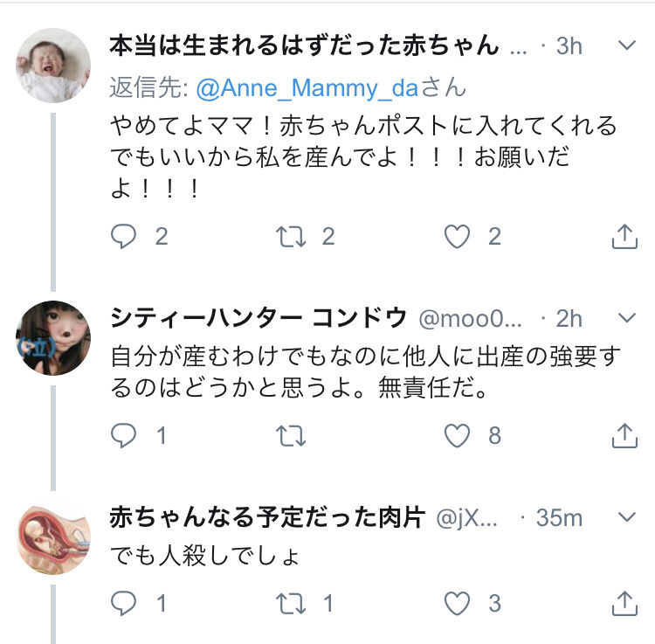This screenshot has width=655, height=644.
Task: Open シティーハンター コンドウ's profile picture
Action: click(54, 338)
